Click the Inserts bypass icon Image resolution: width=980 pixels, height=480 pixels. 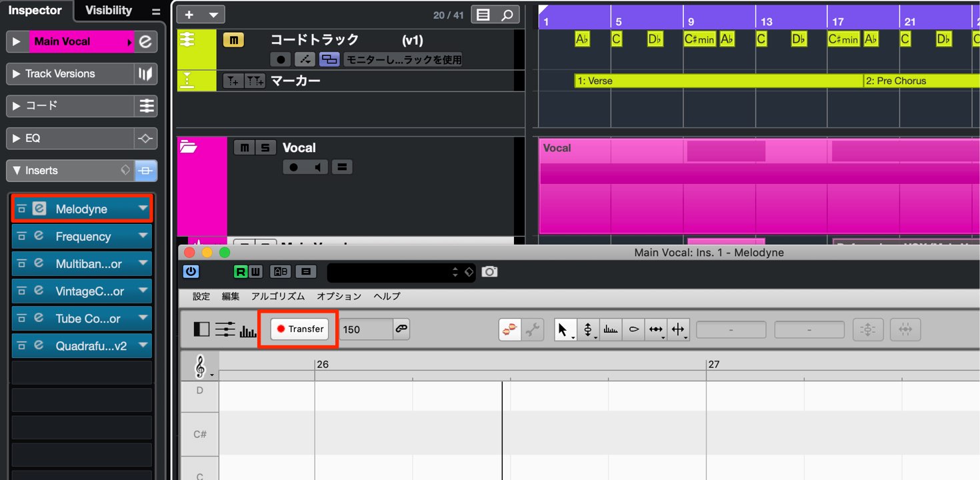pos(145,171)
